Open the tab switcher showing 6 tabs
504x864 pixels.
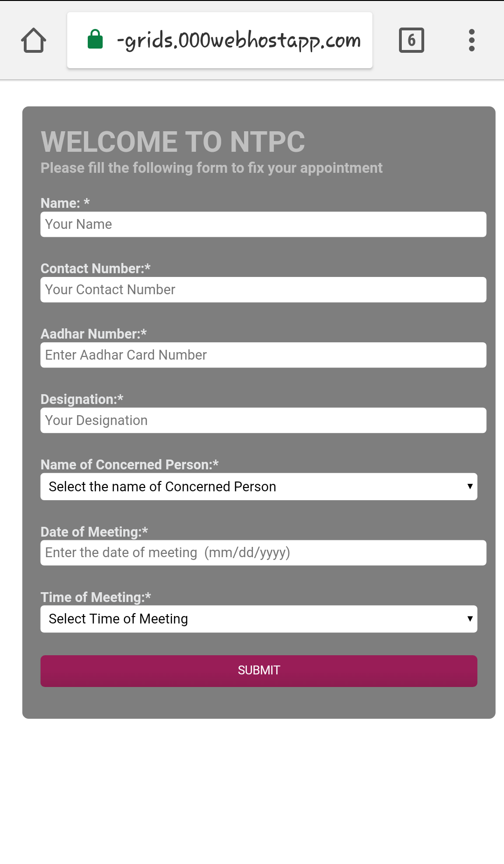click(412, 40)
